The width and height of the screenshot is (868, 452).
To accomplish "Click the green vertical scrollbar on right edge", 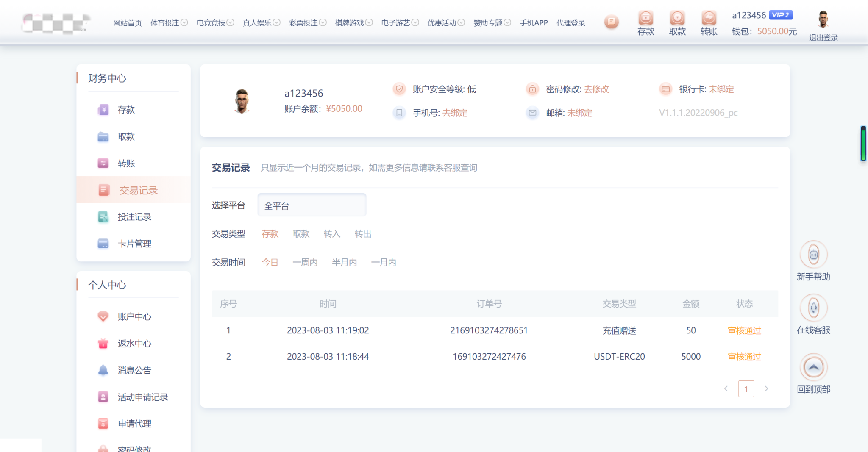I will [x=863, y=143].
